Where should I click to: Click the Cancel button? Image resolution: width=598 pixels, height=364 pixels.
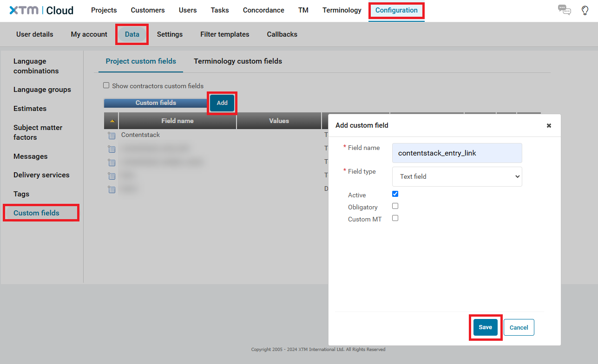click(x=519, y=327)
